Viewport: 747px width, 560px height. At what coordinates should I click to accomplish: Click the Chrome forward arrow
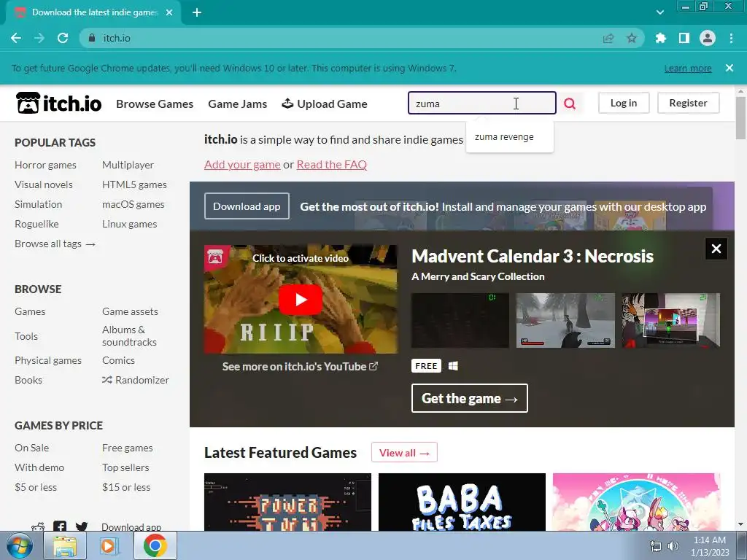(x=39, y=38)
